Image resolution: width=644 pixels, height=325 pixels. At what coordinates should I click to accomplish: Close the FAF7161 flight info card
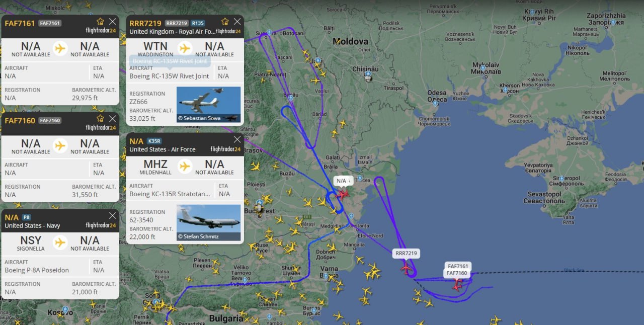tap(112, 21)
